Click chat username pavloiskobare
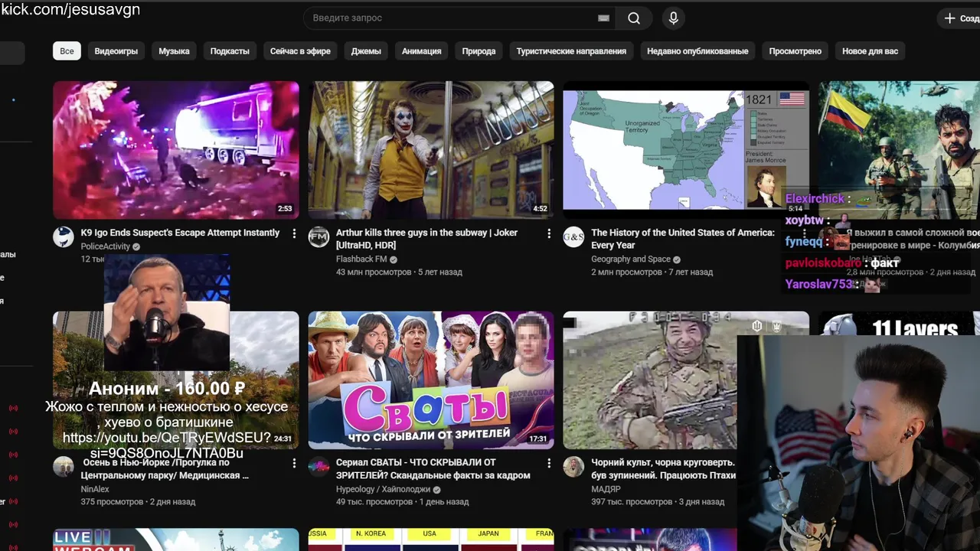Screen dimensions: 980x551 click(x=823, y=263)
